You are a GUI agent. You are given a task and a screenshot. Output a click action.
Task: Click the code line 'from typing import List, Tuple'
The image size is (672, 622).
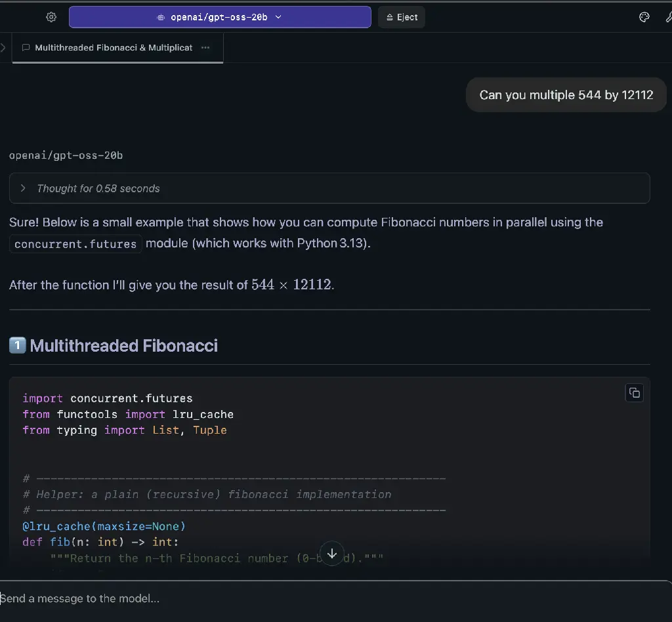(125, 430)
